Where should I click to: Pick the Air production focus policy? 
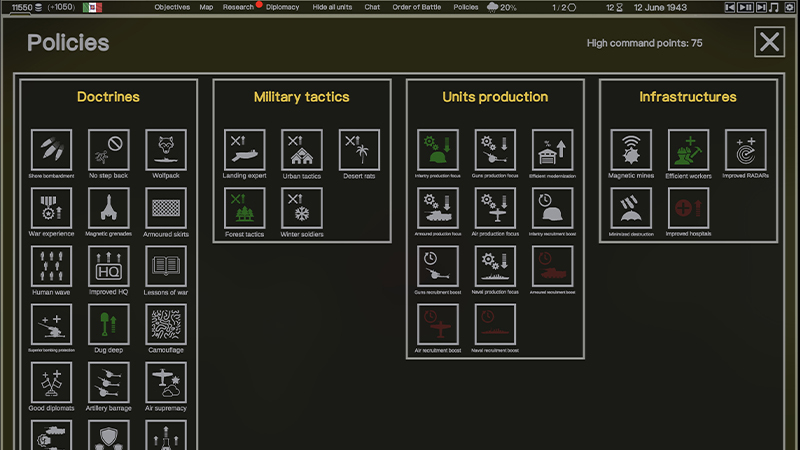pyautogui.click(x=495, y=208)
